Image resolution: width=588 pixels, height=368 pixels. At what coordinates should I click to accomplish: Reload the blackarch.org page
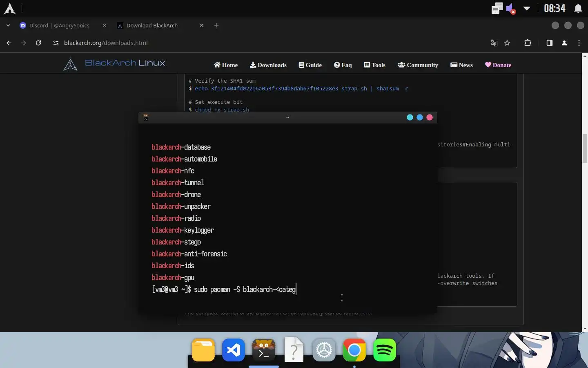coord(38,43)
